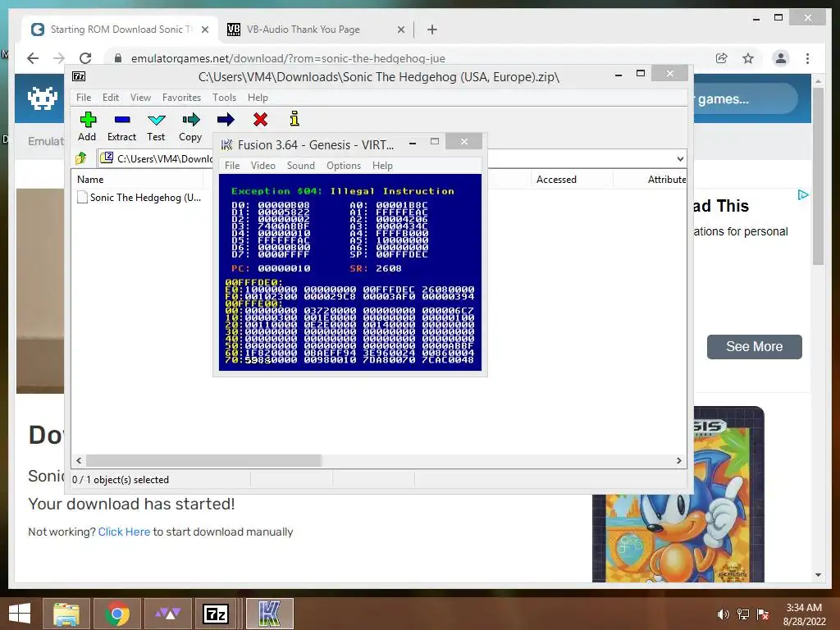Open 7-Zip Help menu
Viewport: 840px width, 630px height.
pos(258,98)
